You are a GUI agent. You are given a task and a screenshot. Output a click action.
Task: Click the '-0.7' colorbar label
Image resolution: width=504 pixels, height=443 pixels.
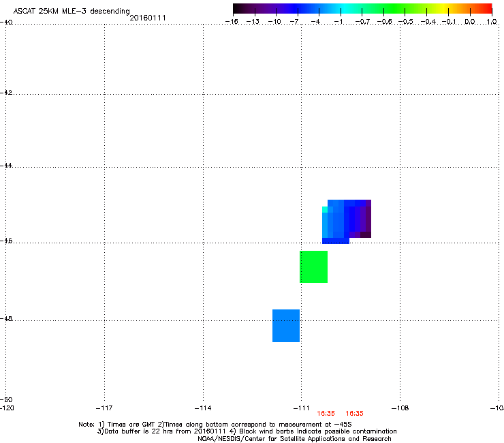[362, 22]
